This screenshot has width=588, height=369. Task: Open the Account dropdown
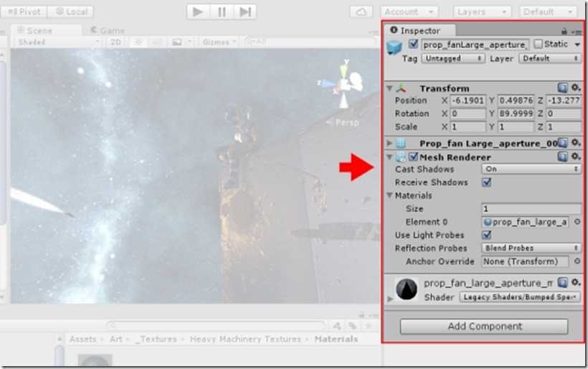tap(409, 12)
